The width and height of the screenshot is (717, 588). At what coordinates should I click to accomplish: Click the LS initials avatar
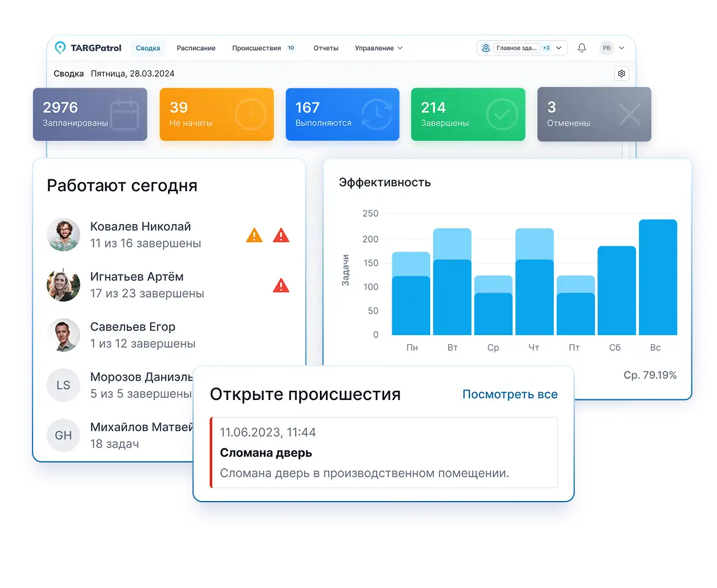pos(64,385)
